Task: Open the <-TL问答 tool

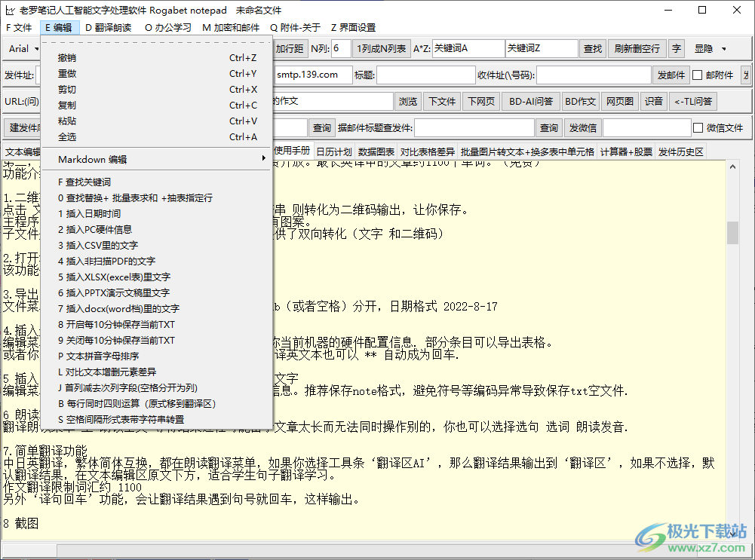Action: pos(693,100)
